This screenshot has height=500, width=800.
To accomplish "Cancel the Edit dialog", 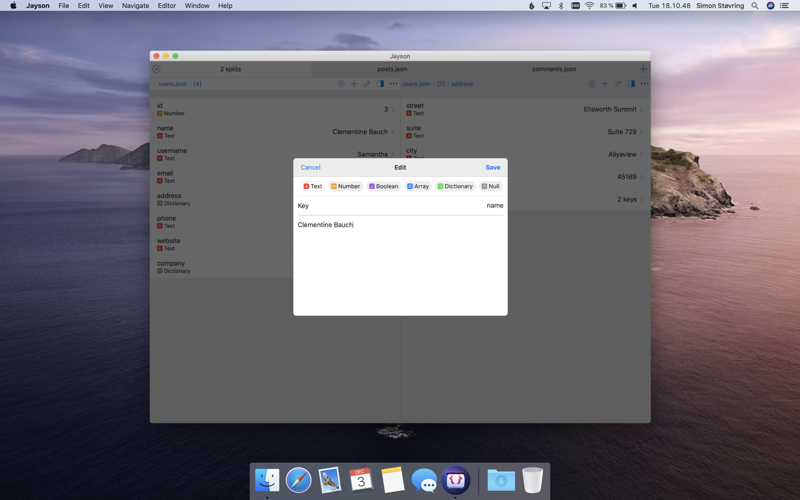I will tap(310, 167).
